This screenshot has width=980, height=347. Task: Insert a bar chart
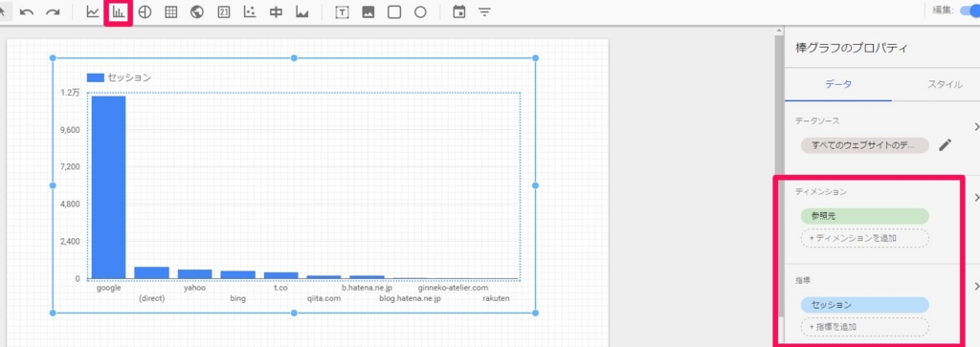coord(119,12)
